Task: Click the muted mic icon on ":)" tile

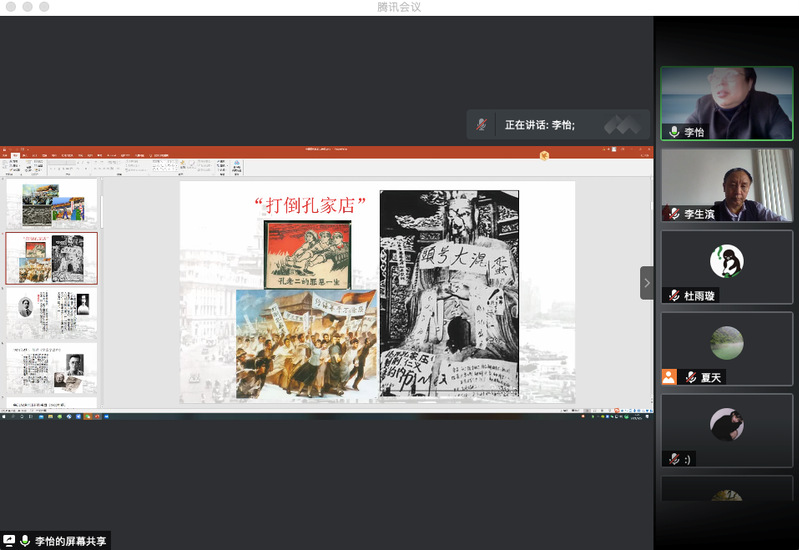Action: coord(674,459)
